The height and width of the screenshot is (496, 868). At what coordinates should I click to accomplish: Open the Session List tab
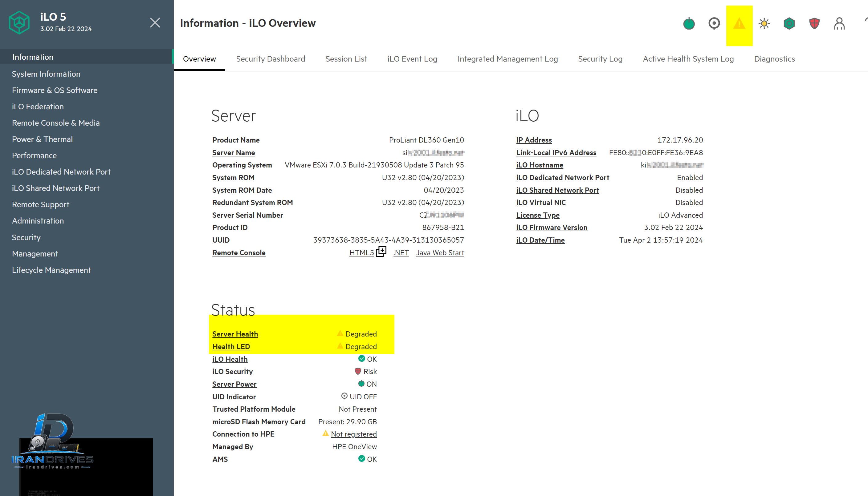pos(346,59)
